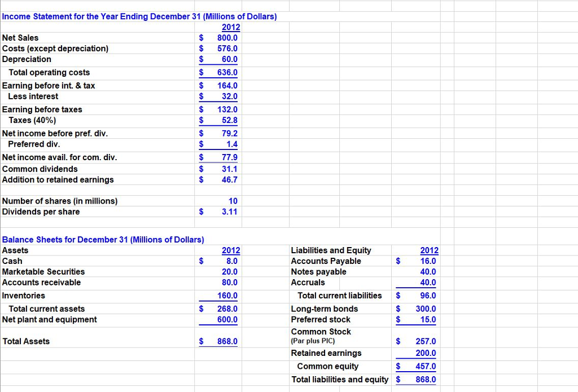Select the (Par plus PIC) note
The width and height of the screenshot is (578, 392).
click(x=313, y=341)
